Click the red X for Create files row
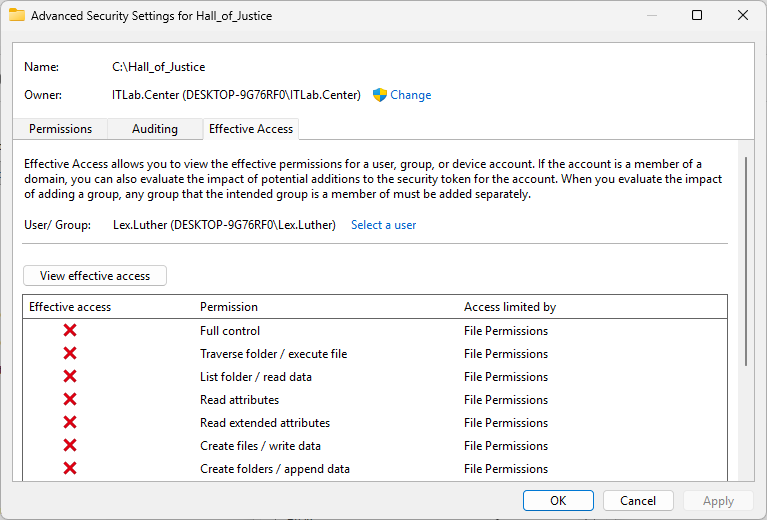The width and height of the screenshot is (767, 520). [70, 446]
